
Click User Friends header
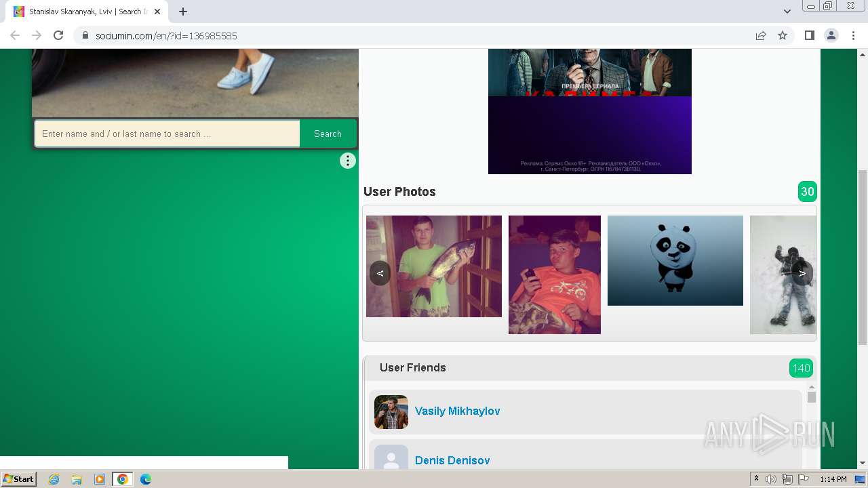(412, 368)
